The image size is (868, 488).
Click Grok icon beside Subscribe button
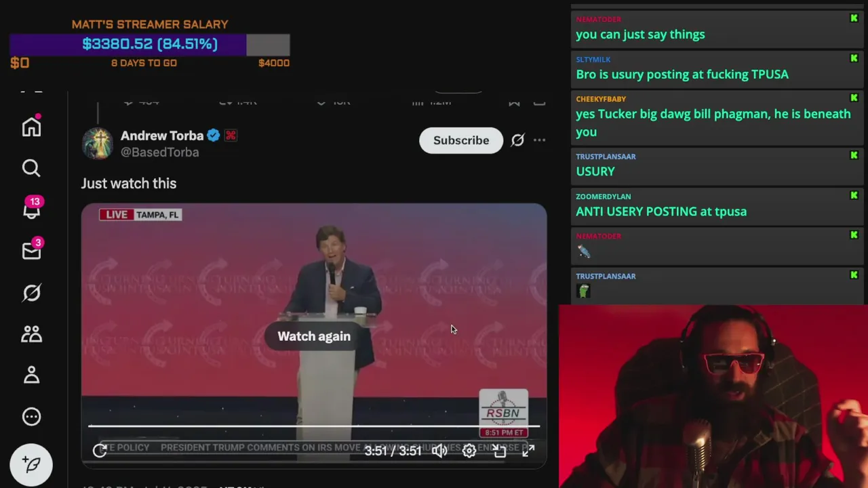517,140
